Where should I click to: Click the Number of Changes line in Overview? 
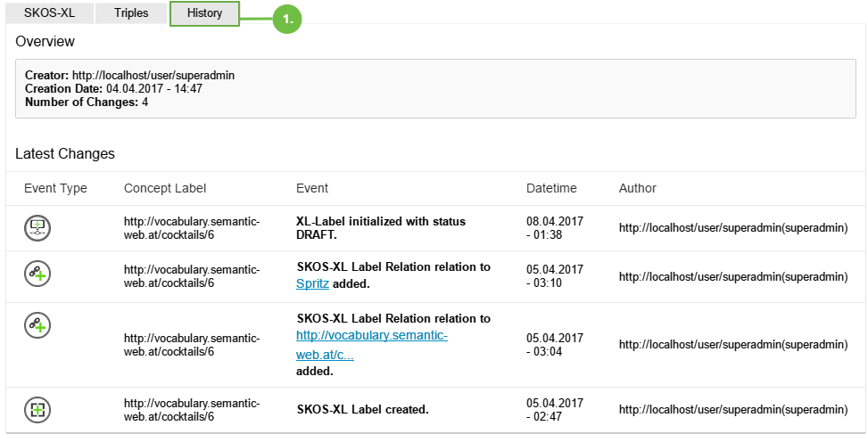click(x=87, y=102)
